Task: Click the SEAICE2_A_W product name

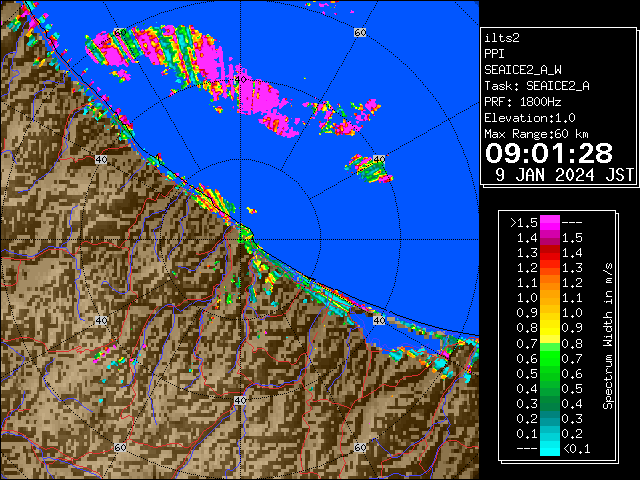Action: [x=523, y=70]
